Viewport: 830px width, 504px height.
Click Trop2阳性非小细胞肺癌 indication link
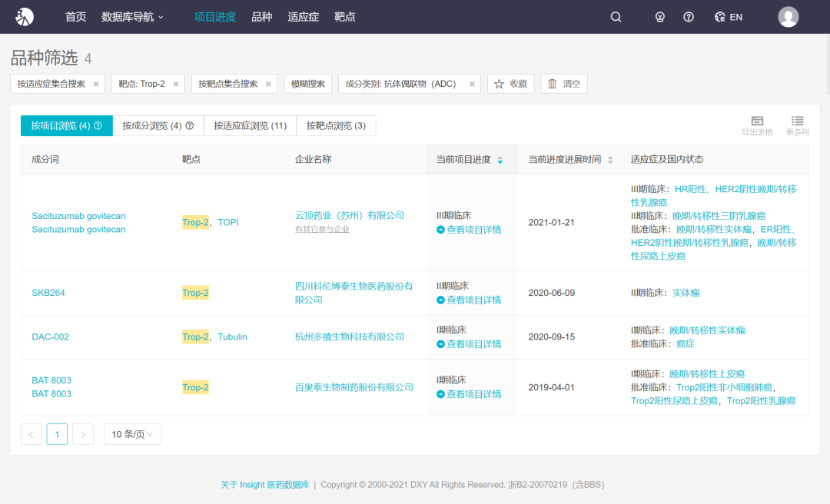point(724,387)
